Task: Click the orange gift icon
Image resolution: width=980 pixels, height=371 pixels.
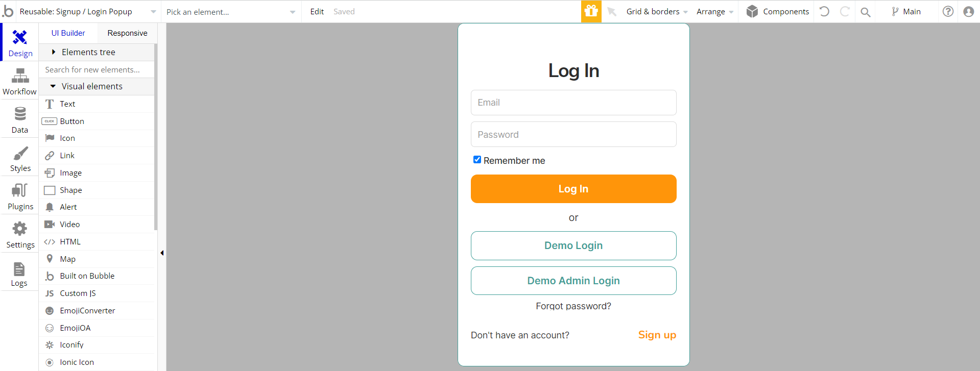Action: [x=591, y=11]
